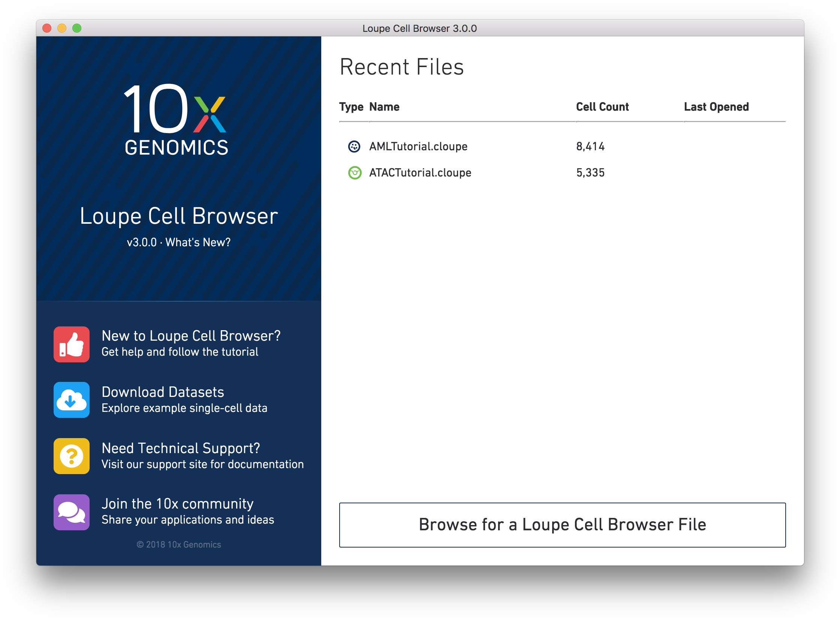Open New to Loupe Cell Browser? link
This screenshot has width=840, height=621.
point(191,336)
